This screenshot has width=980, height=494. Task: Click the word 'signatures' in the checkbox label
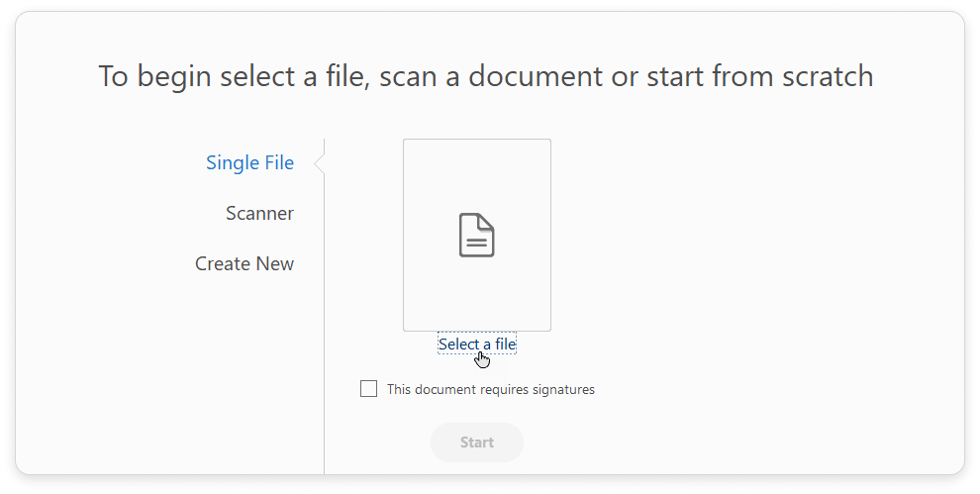coord(563,390)
